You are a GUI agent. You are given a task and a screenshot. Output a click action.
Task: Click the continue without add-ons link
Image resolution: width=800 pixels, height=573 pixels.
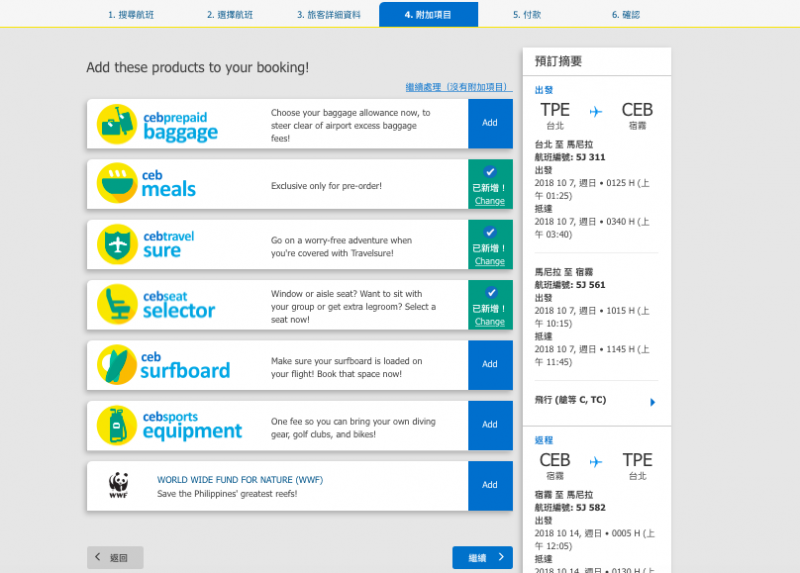459,87
